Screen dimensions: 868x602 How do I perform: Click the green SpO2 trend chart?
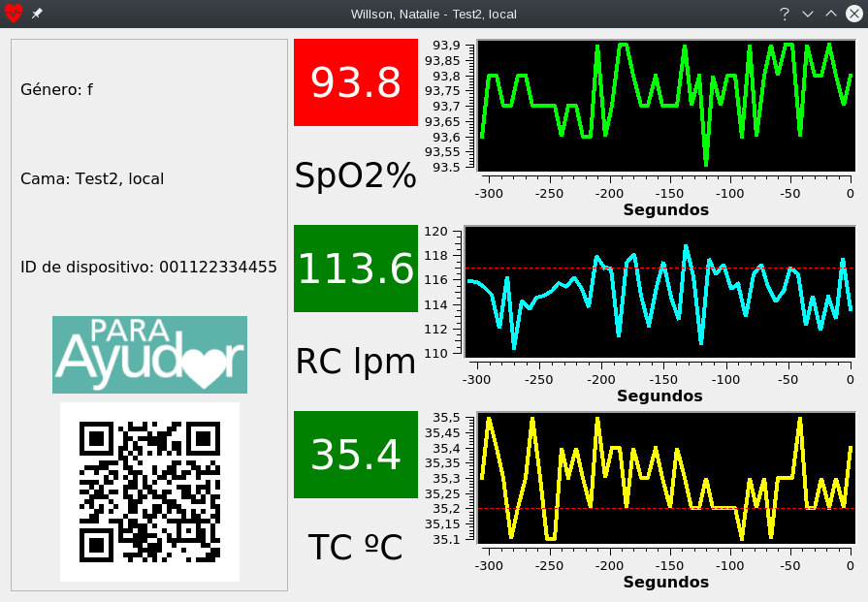point(664,107)
